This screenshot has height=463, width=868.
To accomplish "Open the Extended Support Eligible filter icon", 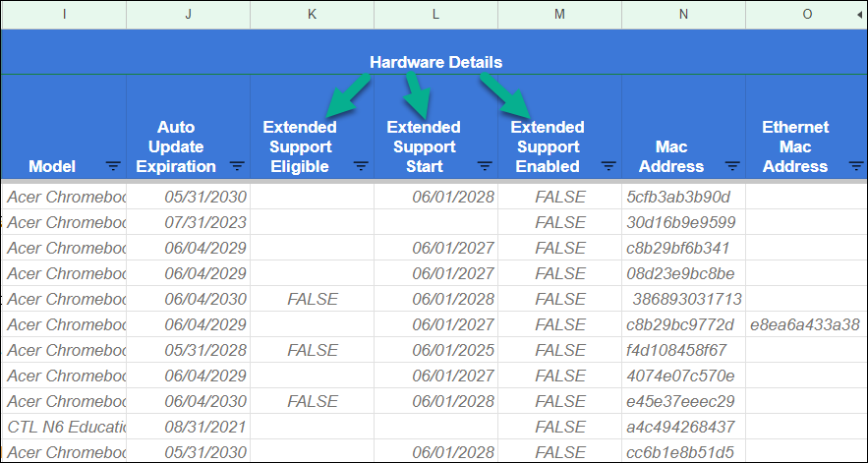I will coord(361,166).
